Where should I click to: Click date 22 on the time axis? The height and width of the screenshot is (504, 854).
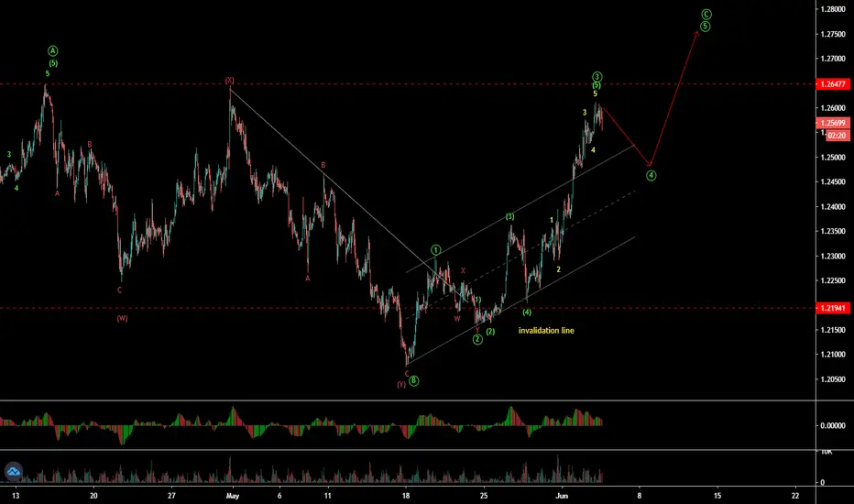click(795, 496)
